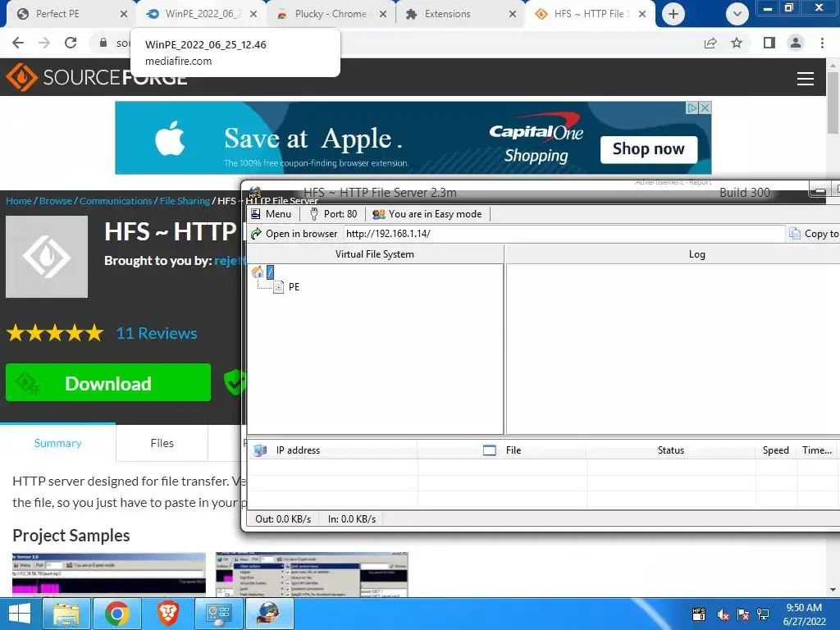Click the HFS globe icon on the taskbar
This screenshot has height=630, width=840.
click(269, 614)
